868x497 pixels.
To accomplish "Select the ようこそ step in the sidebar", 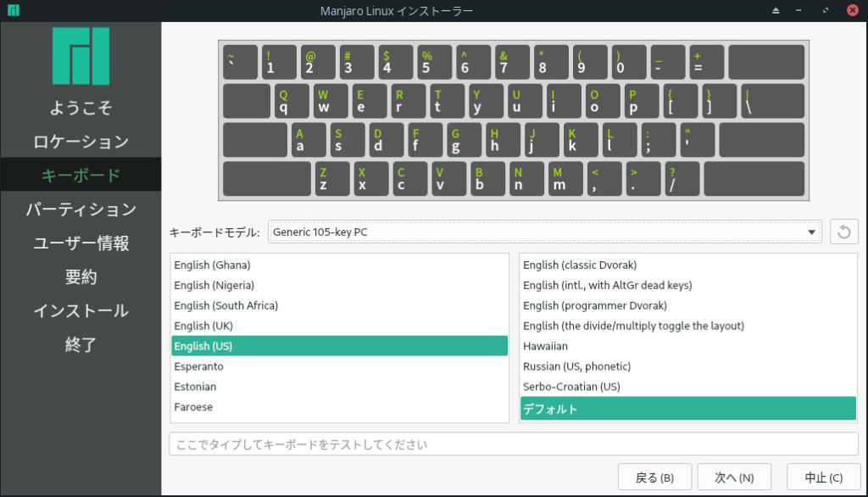I will point(81,108).
